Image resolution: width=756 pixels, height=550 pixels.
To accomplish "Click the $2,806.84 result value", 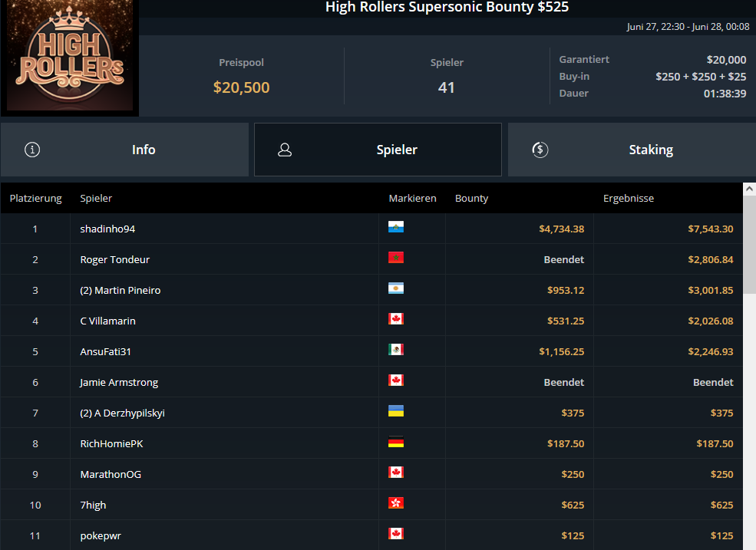I will (x=710, y=259).
